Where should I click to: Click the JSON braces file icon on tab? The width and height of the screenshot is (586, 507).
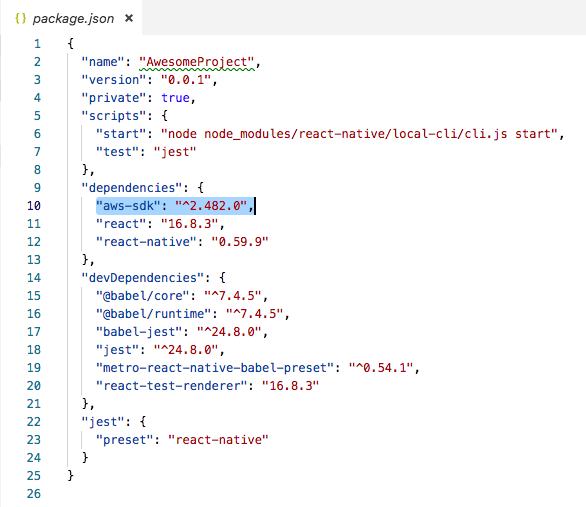21,18
